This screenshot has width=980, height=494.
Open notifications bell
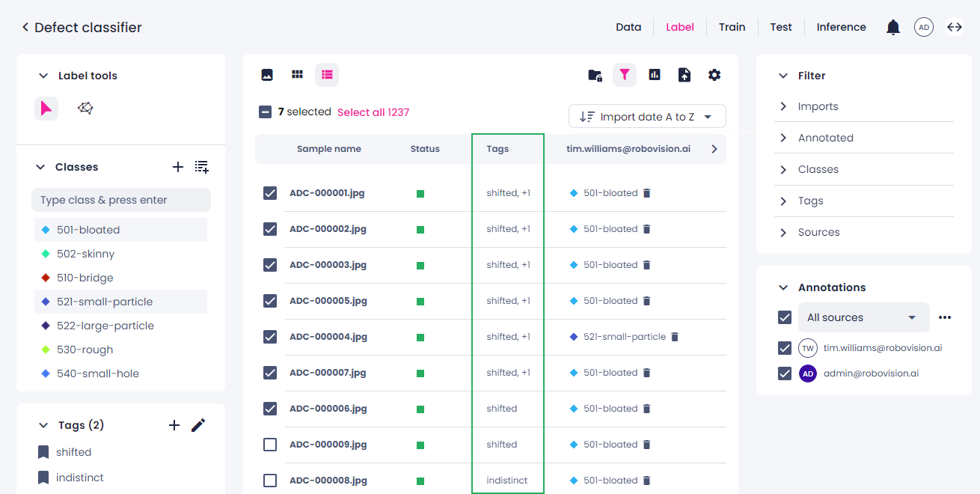pyautogui.click(x=893, y=28)
